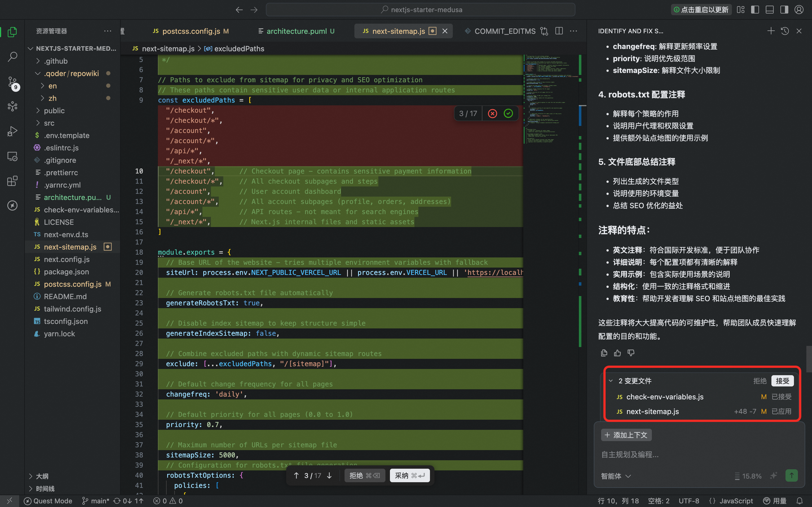Toggle the secondary sidebar visibility

784,10
